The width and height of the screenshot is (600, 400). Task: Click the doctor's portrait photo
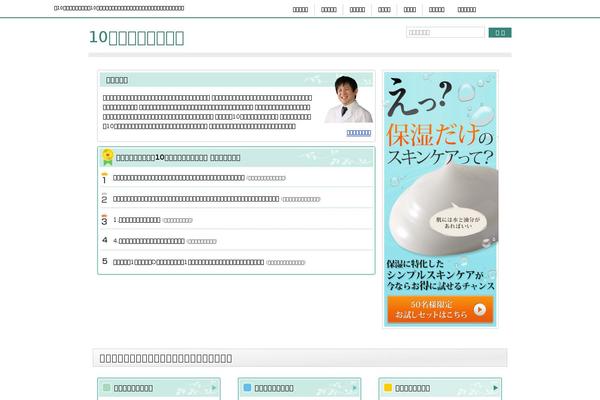pos(349,99)
